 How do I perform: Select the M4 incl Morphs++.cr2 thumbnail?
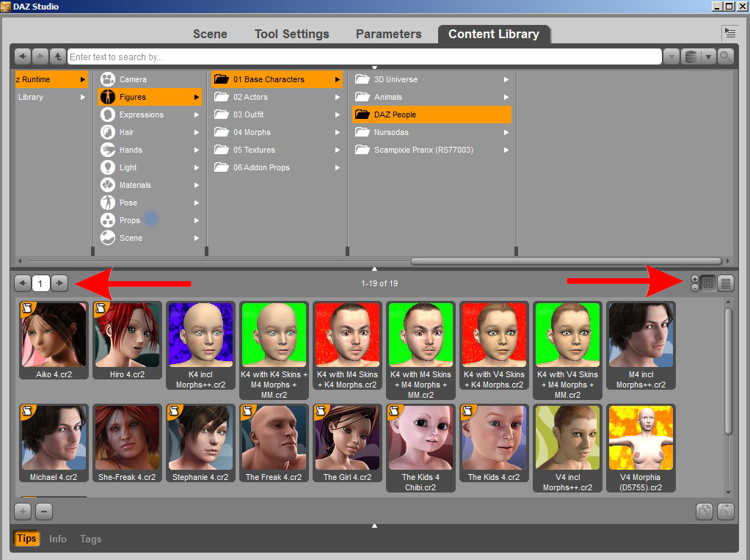(x=641, y=345)
